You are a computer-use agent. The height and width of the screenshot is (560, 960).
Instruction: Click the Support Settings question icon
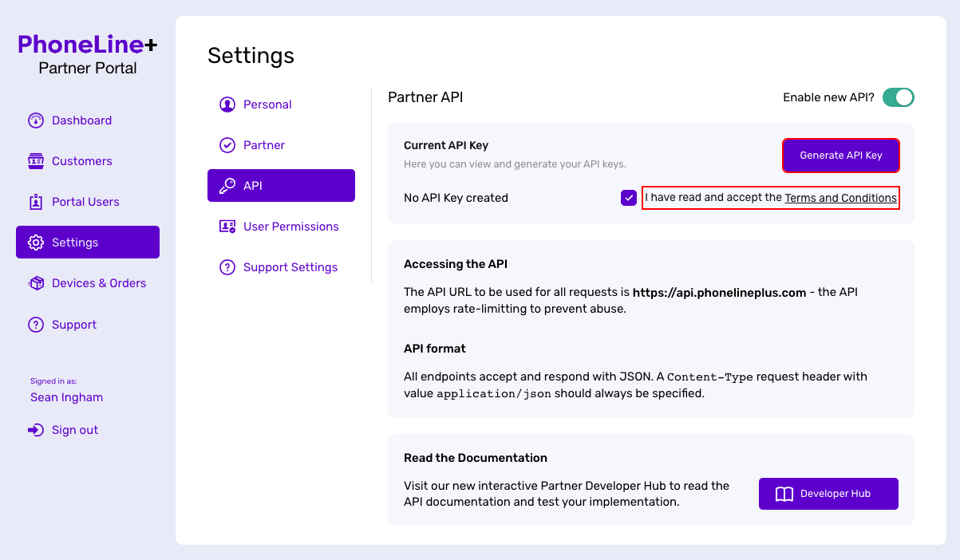[227, 267]
